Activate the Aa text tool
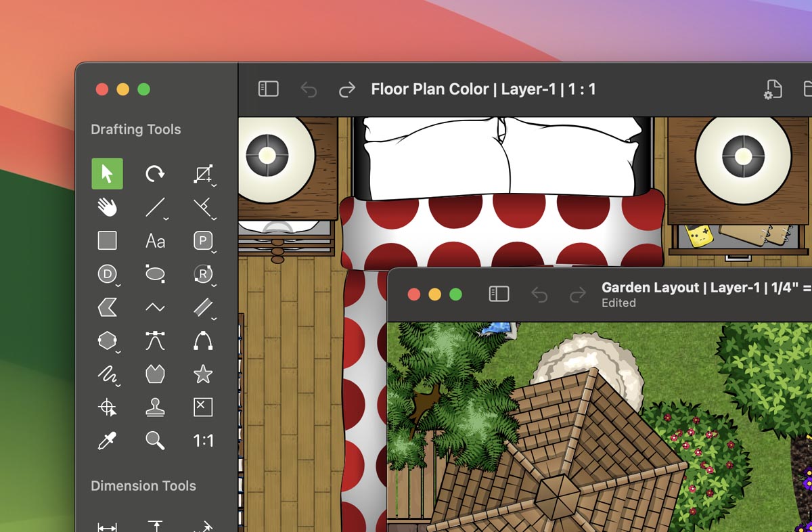 (x=155, y=240)
